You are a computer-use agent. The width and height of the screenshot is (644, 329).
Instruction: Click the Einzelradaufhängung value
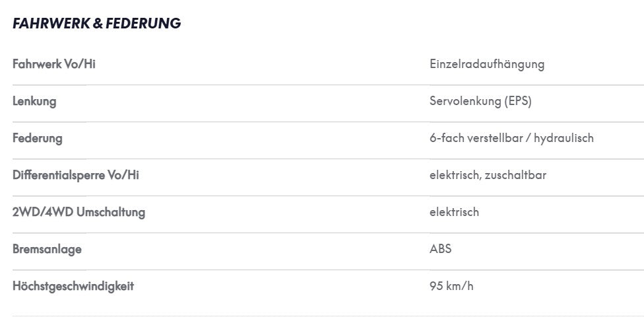487,65
